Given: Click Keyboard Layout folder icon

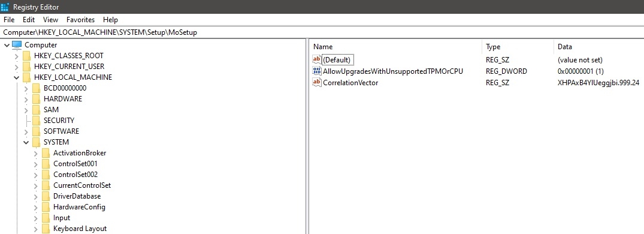Looking at the screenshot, I should tap(46, 229).
